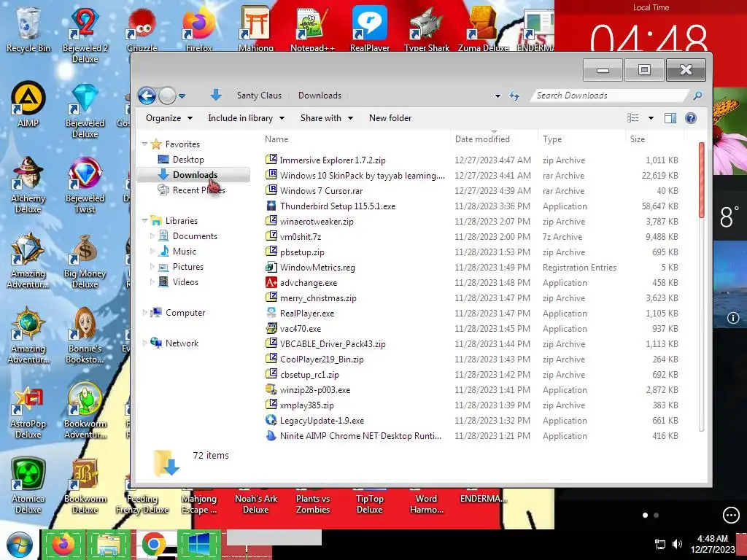
Task: Click the refresh icon beside the address bar
Action: click(x=514, y=96)
